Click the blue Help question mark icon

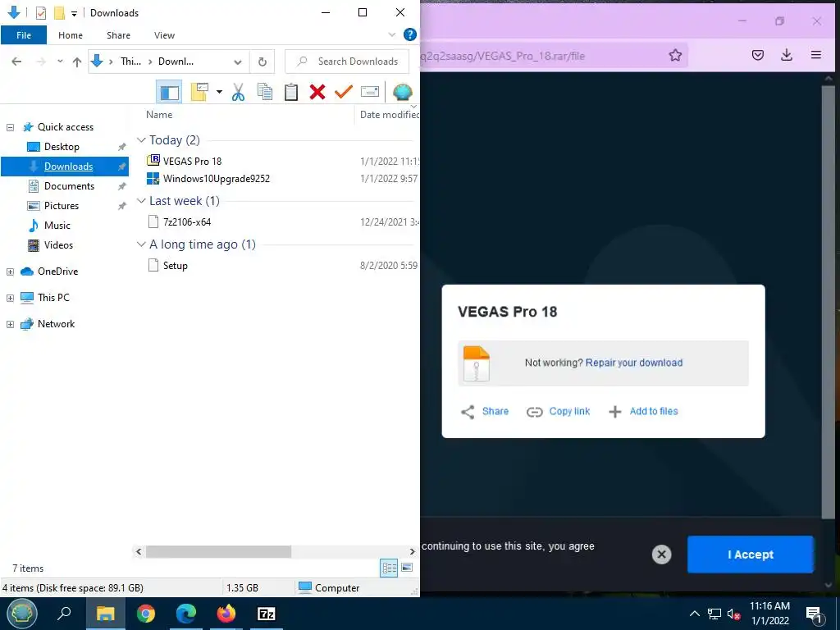(410, 34)
